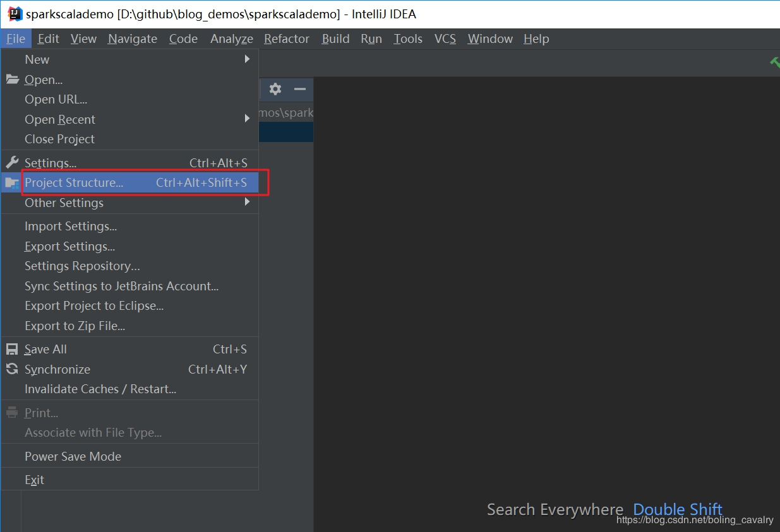The width and height of the screenshot is (780, 532).
Task: Open the Edit menu
Action: click(48, 38)
